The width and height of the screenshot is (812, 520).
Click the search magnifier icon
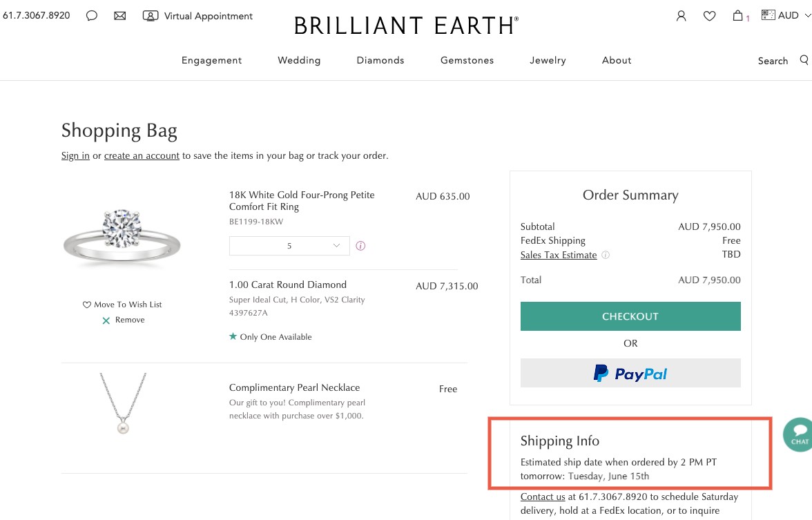tap(804, 61)
